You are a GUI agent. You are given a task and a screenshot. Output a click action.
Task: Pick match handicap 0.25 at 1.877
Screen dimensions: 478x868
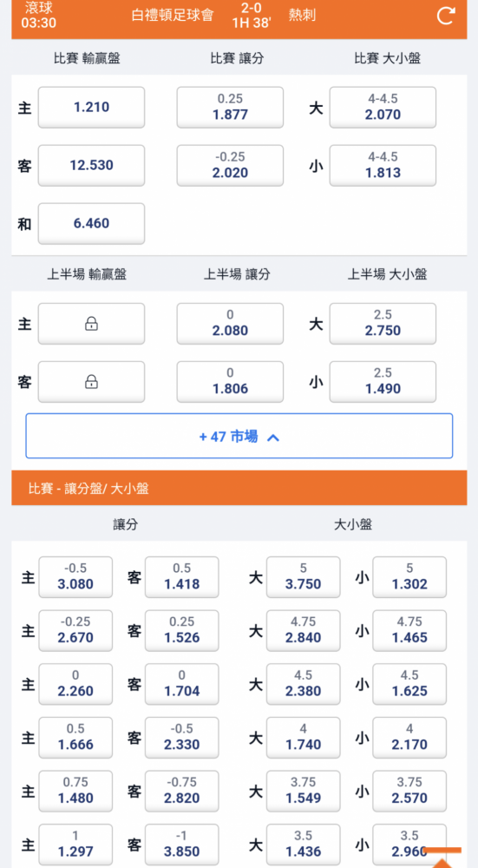[230, 108]
